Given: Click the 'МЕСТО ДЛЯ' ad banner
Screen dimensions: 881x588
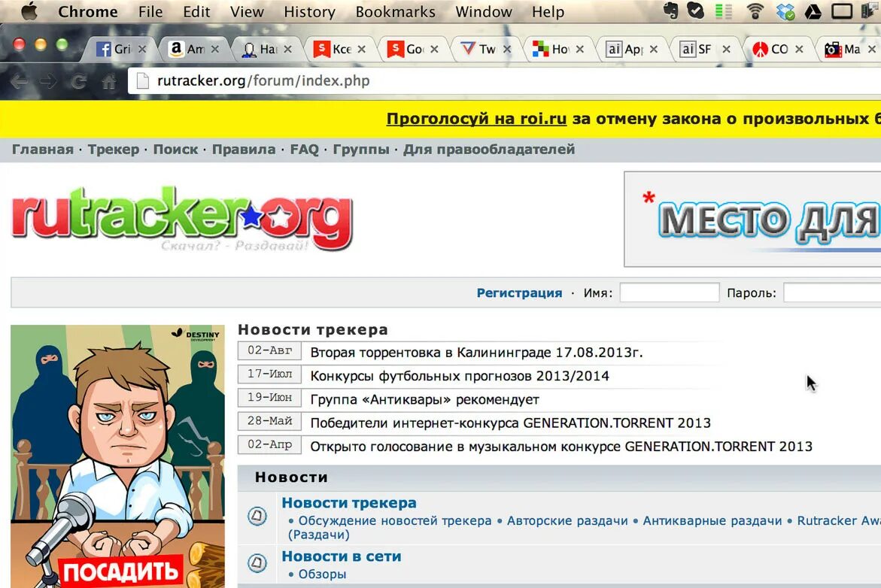Looking at the screenshot, I should (753, 219).
